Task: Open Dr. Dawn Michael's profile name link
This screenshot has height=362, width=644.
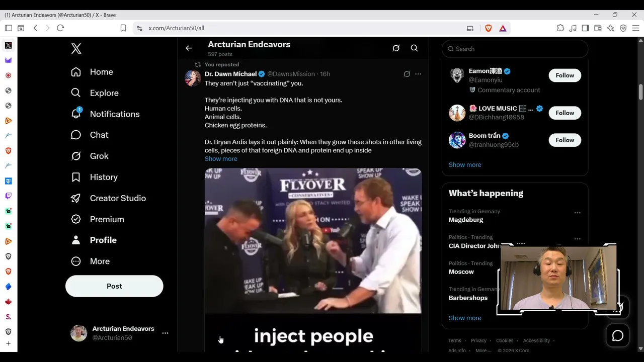Action: pos(230,74)
